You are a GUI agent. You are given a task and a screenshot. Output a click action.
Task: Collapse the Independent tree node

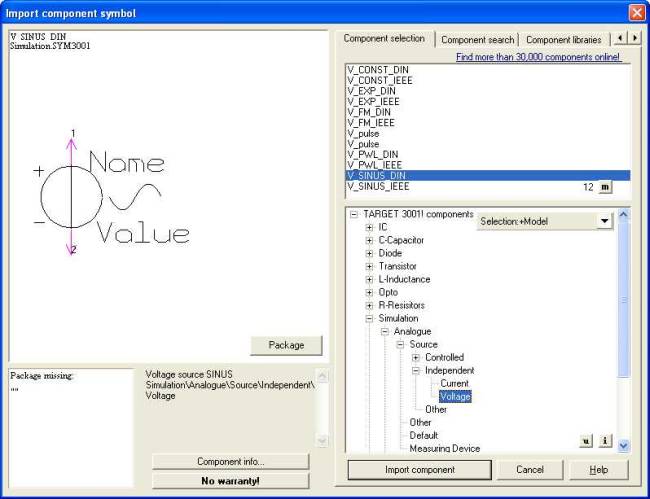point(416,371)
